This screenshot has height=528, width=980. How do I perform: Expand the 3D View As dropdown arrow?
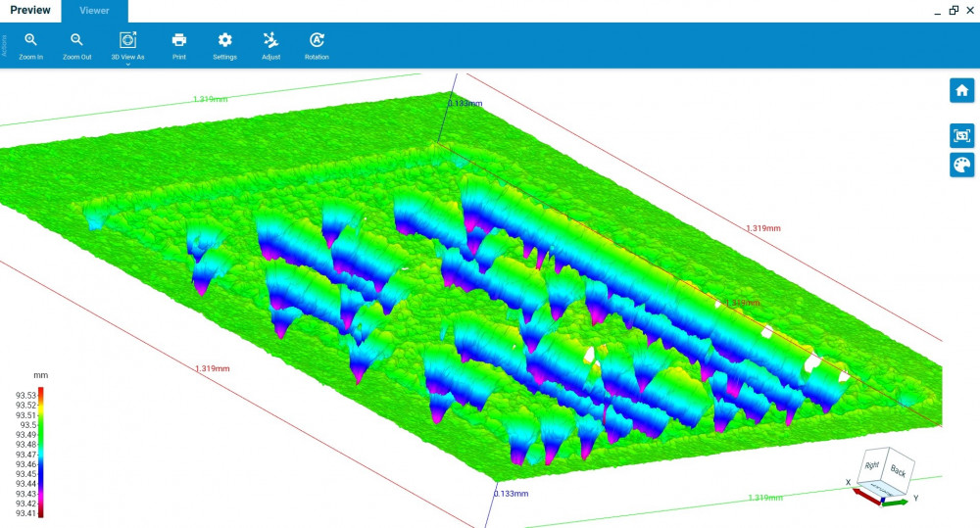[x=127, y=64]
